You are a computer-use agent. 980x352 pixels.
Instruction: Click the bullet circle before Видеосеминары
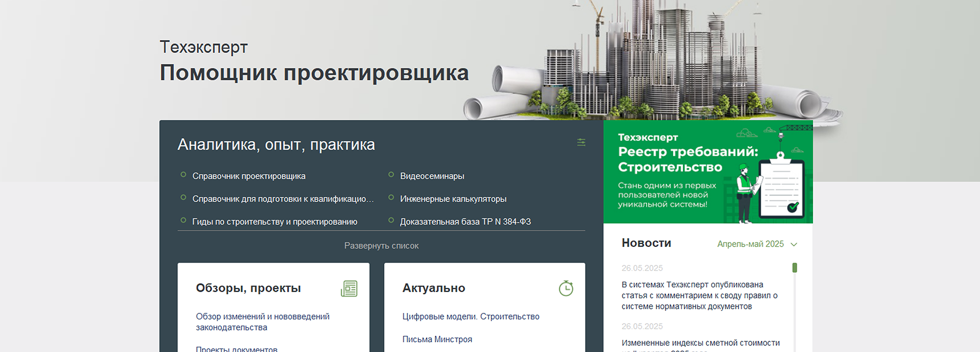pyautogui.click(x=391, y=175)
